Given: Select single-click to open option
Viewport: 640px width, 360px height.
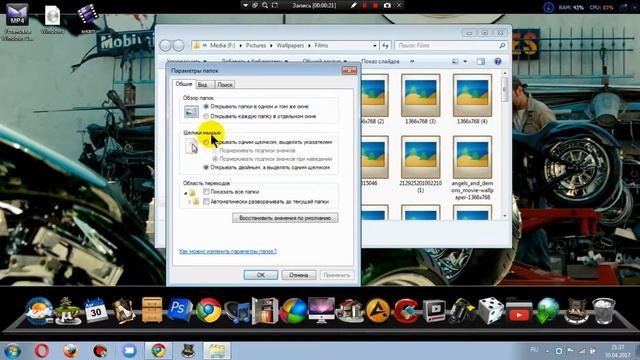Looking at the screenshot, I should pyautogui.click(x=206, y=142).
